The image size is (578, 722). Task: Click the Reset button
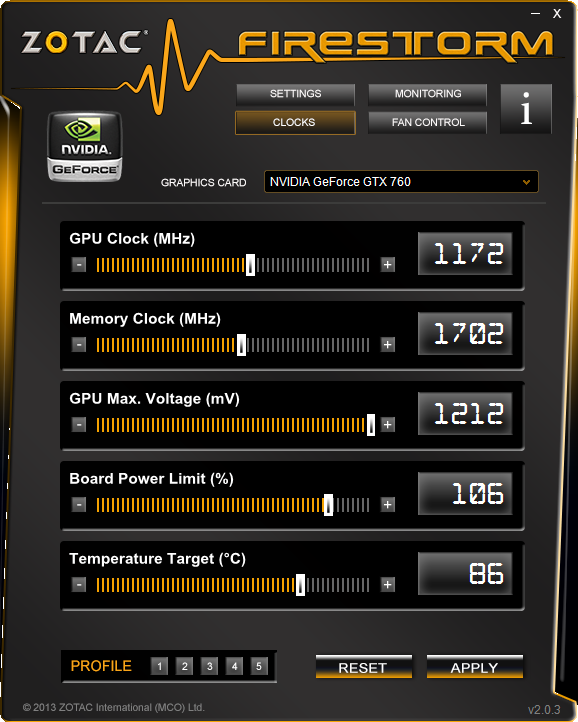click(363, 667)
